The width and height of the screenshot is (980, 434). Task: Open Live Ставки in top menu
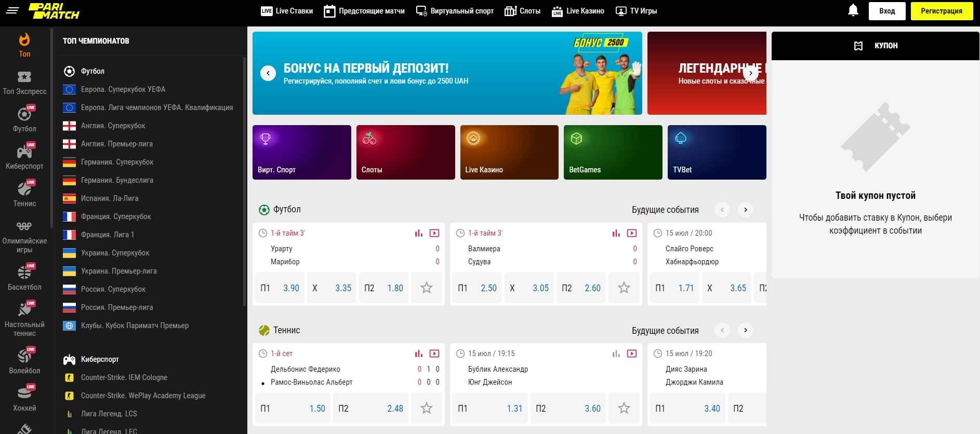click(287, 11)
